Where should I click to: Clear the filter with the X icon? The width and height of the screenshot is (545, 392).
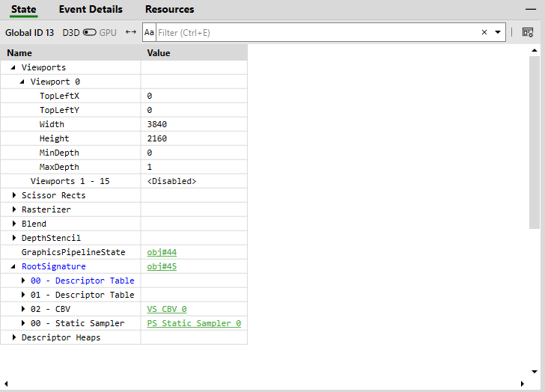coord(484,32)
